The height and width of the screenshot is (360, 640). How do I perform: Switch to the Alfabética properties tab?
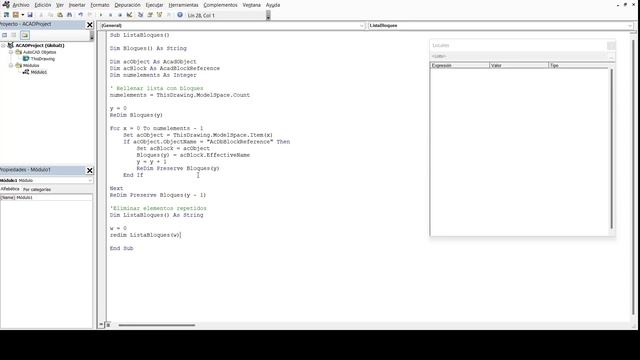click(x=10, y=189)
